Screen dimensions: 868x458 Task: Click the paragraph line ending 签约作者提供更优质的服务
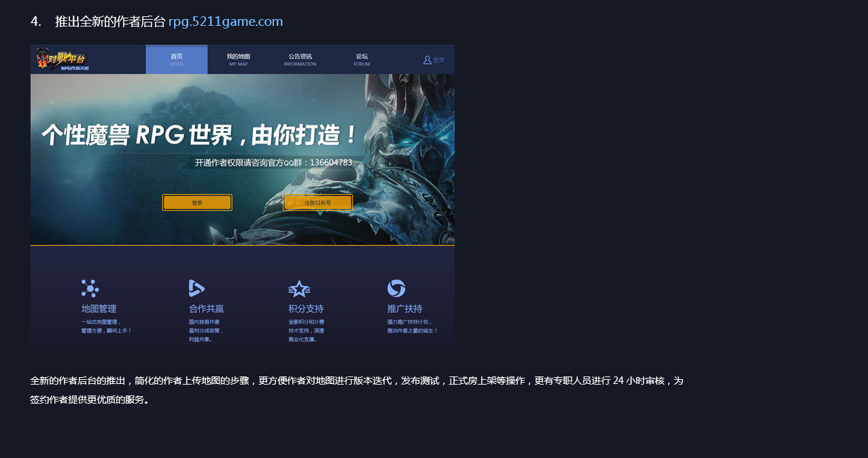[90, 400]
